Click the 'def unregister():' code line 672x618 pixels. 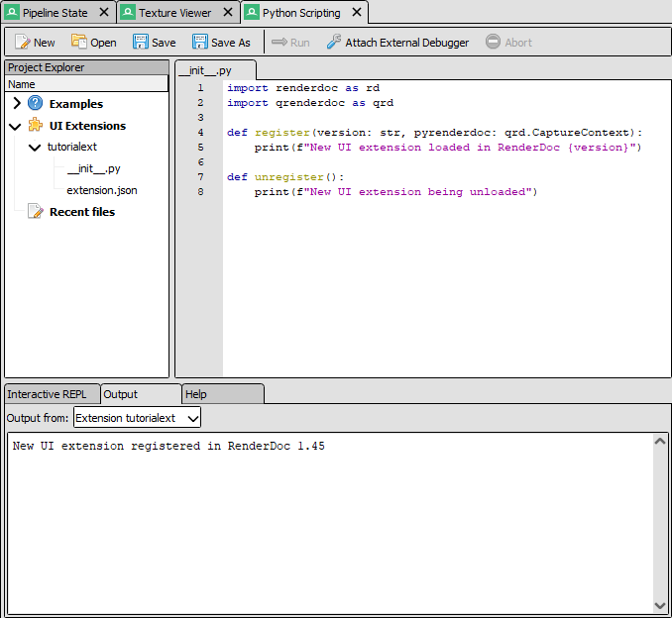tap(285, 177)
